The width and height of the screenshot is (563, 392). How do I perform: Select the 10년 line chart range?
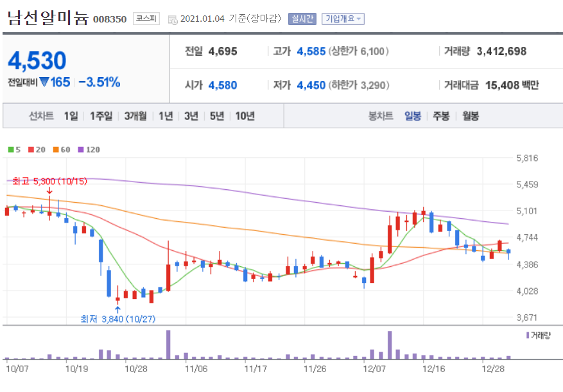(x=245, y=116)
